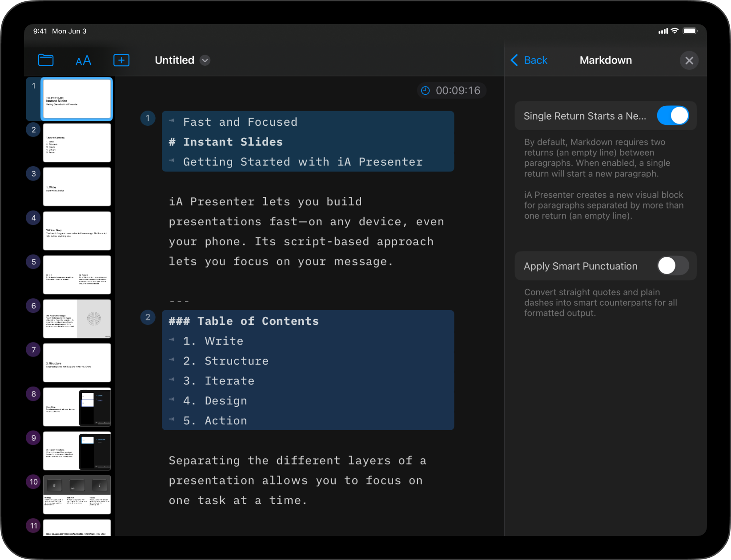
Task: Select slide 7 thumbnail '2. Structure'
Action: pyautogui.click(x=77, y=363)
